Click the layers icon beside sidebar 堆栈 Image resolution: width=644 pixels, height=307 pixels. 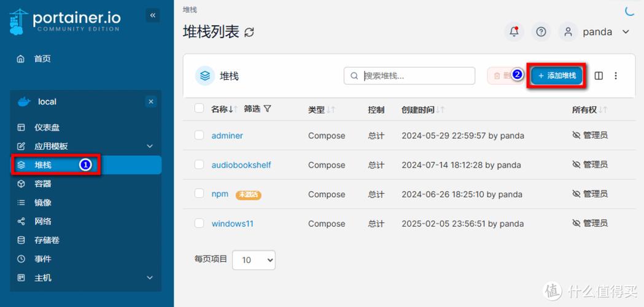(x=21, y=165)
